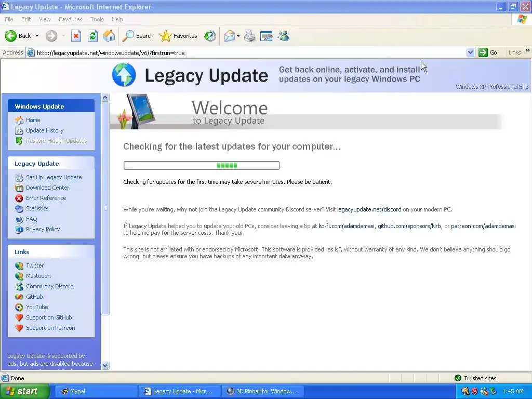Click the Update History icon
The height and width of the screenshot is (399, 532).
coord(19,130)
